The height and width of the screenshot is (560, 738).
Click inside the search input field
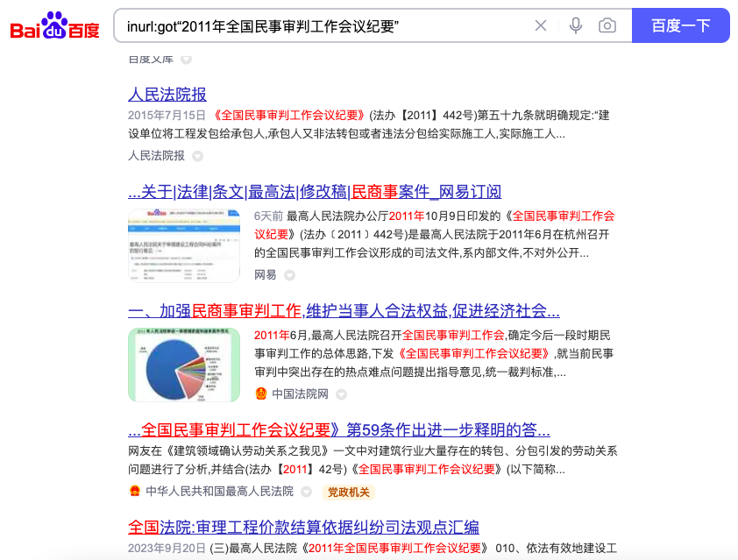(333, 26)
